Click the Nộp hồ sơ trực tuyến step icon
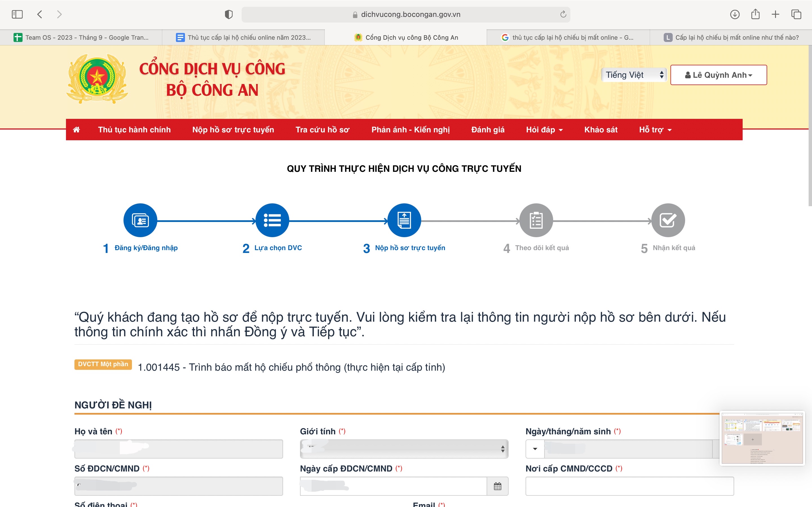Image resolution: width=812 pixels, height=507 pixels. point(404,220)
